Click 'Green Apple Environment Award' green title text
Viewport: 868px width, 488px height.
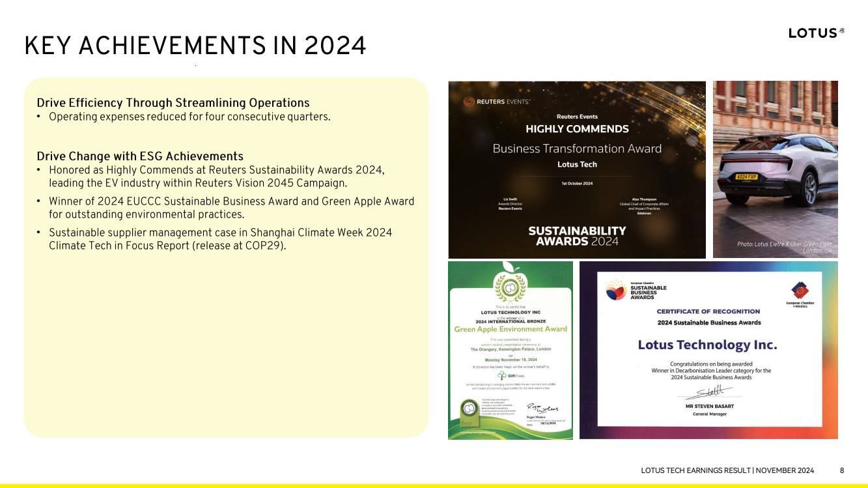click(x=511, y=329)
